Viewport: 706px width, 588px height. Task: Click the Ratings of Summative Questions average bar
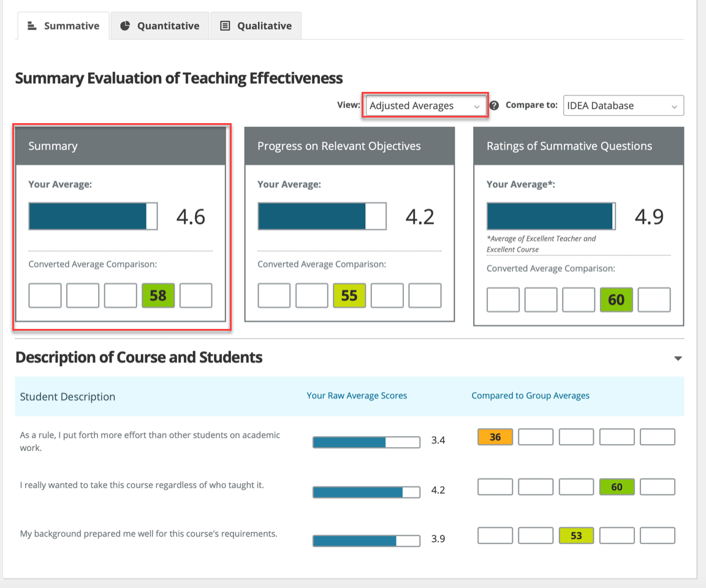[551, 216]
